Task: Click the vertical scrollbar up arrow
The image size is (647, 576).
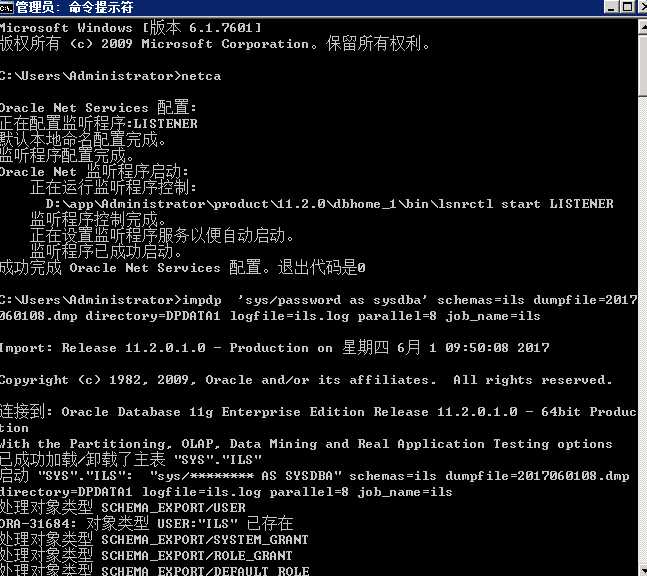Action: (x=642, y=28)
